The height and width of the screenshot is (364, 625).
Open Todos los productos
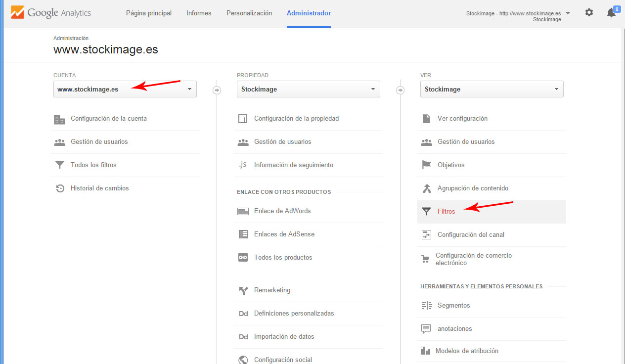[283, 258]
